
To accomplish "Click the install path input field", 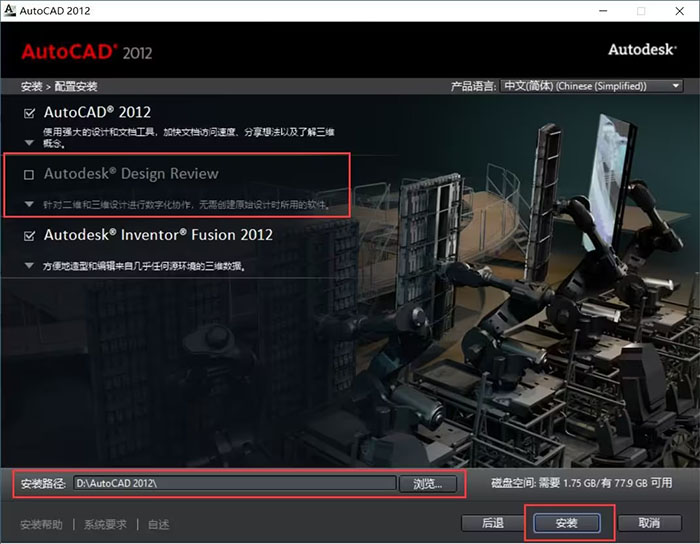I will [x=235, y=483].
